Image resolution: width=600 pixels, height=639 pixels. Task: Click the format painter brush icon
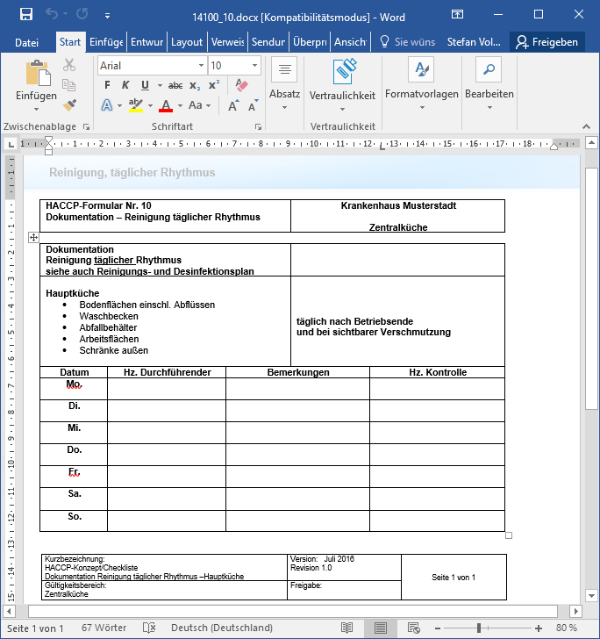69,104
